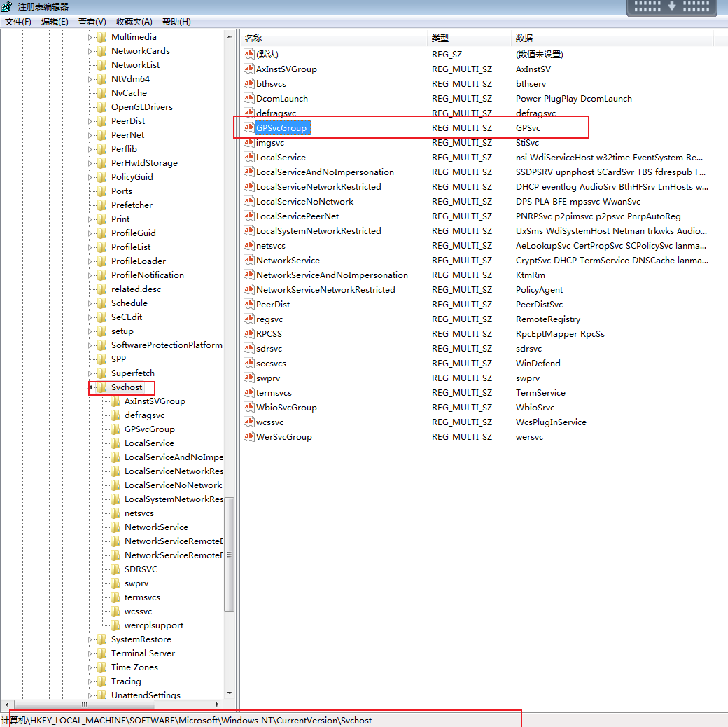
Task: Click the Terminal Server folder icon
Action: click(x=102, y=653)
